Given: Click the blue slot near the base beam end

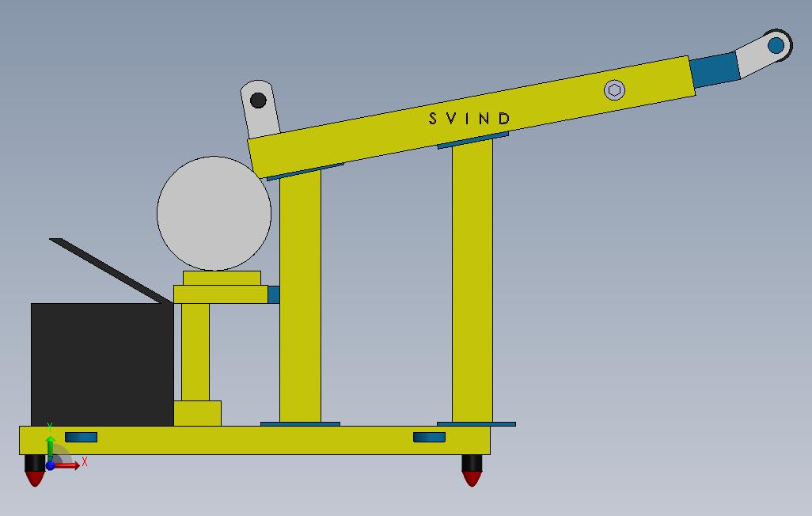Looking at the screenshot, I should click(429, 437).
